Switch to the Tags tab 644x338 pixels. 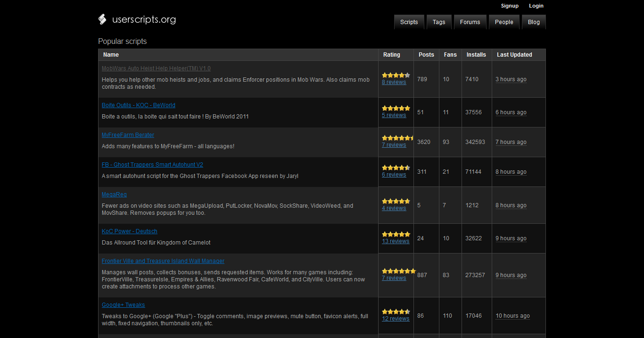coord(439,22)
